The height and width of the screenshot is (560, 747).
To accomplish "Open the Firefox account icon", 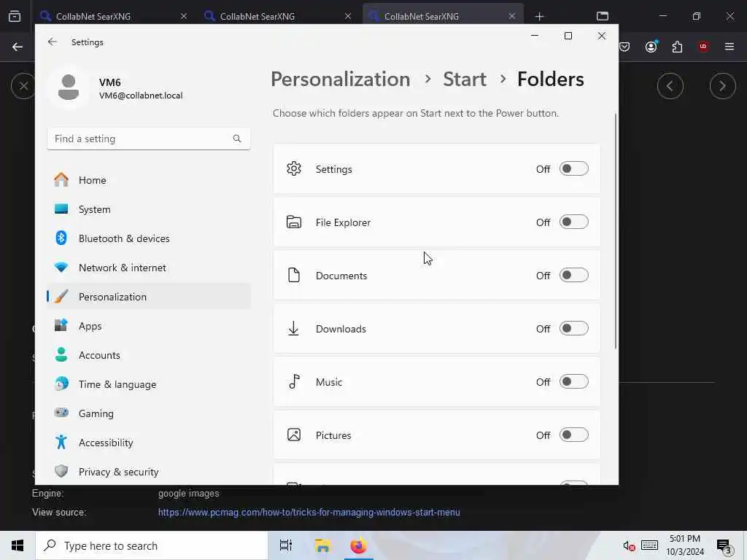I will [x=651, y=47].
